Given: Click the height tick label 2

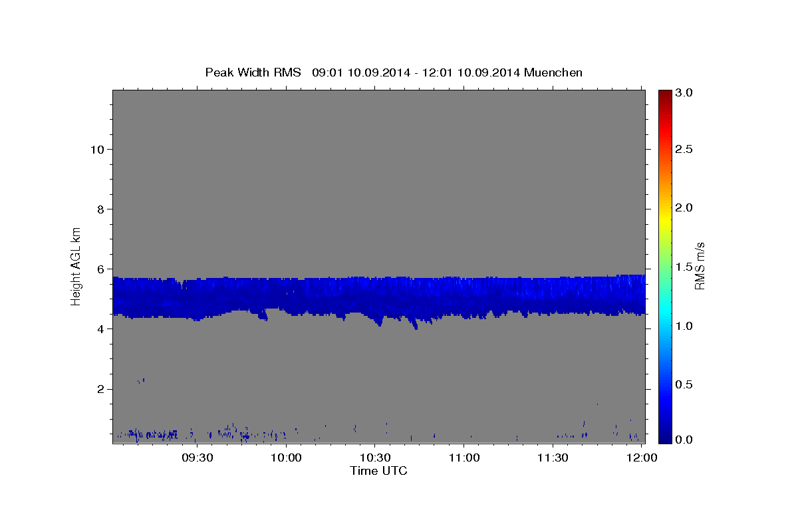Looking at the screenshot, I should tap(100, 389).
